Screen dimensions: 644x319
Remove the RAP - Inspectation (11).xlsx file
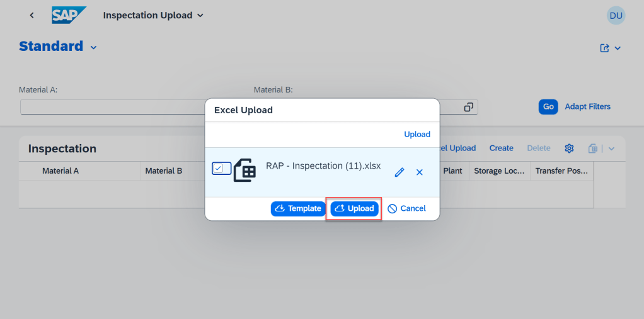[x=420, y=172]
